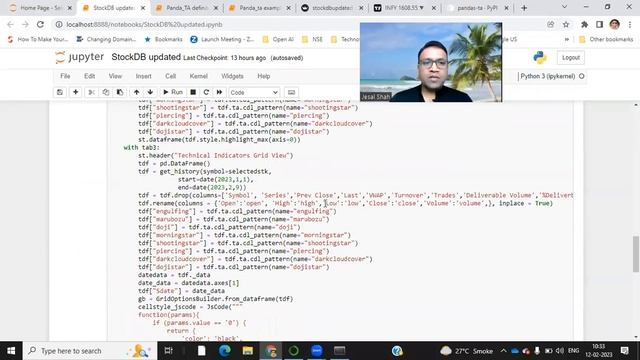This screenshot has width=640, height=360.
Task: Interrupt the kernel with stop icon
Action: pyautogui.click(x=193, y=92)
